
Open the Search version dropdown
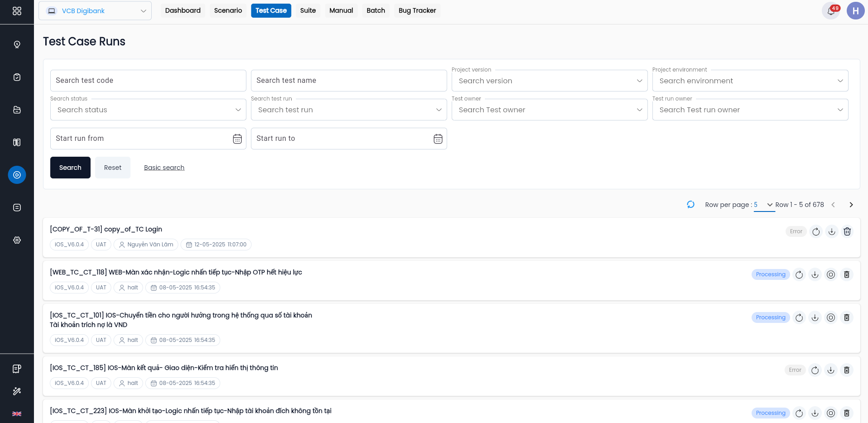click(550, 81)
